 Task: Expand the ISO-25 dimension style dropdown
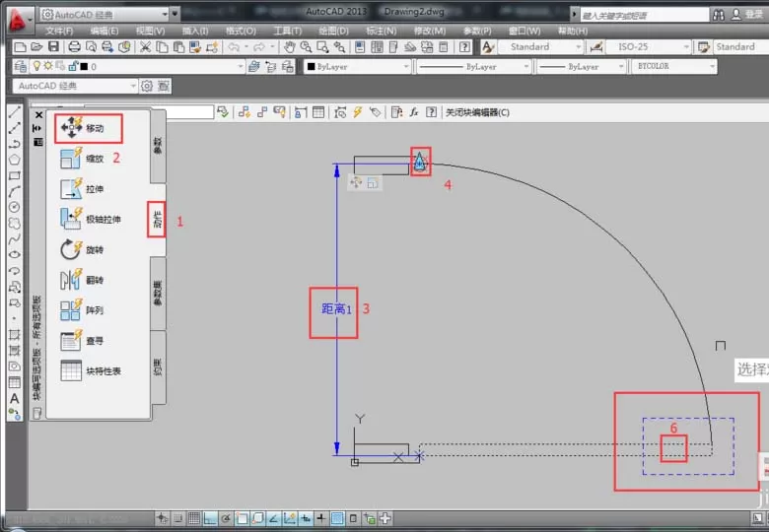[x=648, y=47]
